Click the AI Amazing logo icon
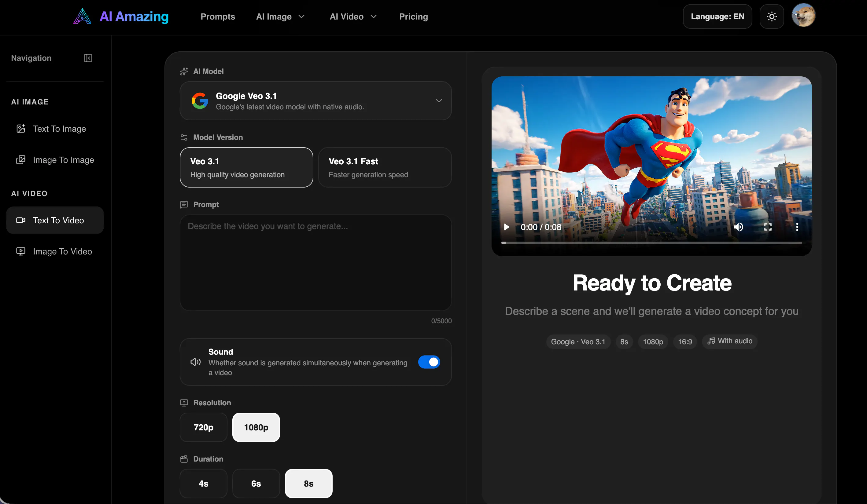Image resolution: width=867 pixels, height=504 pixels. pyautogui.click(x=82, y=16)
